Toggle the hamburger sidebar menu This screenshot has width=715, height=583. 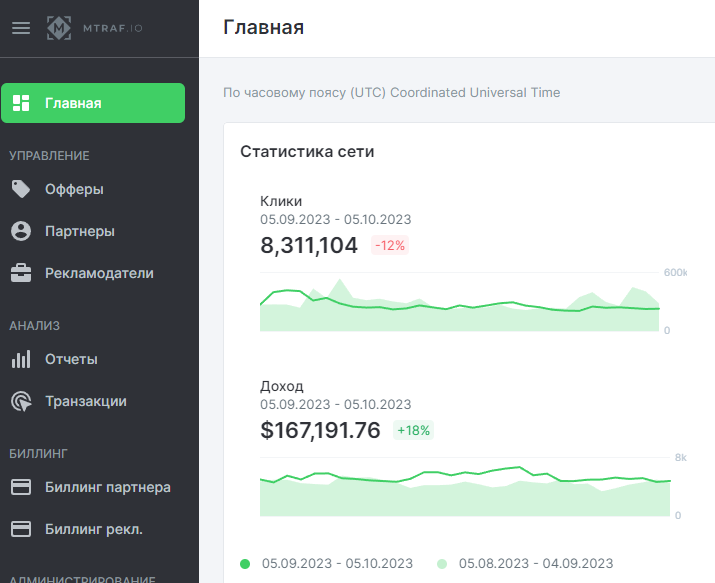pos(21,28)
